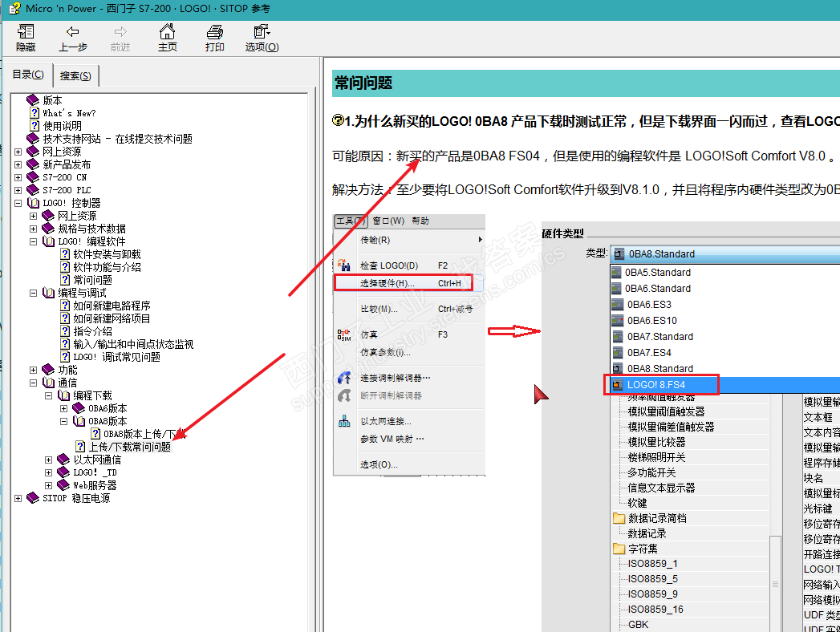
Task: Open the 版本 book entry
Action: point(52,100)
